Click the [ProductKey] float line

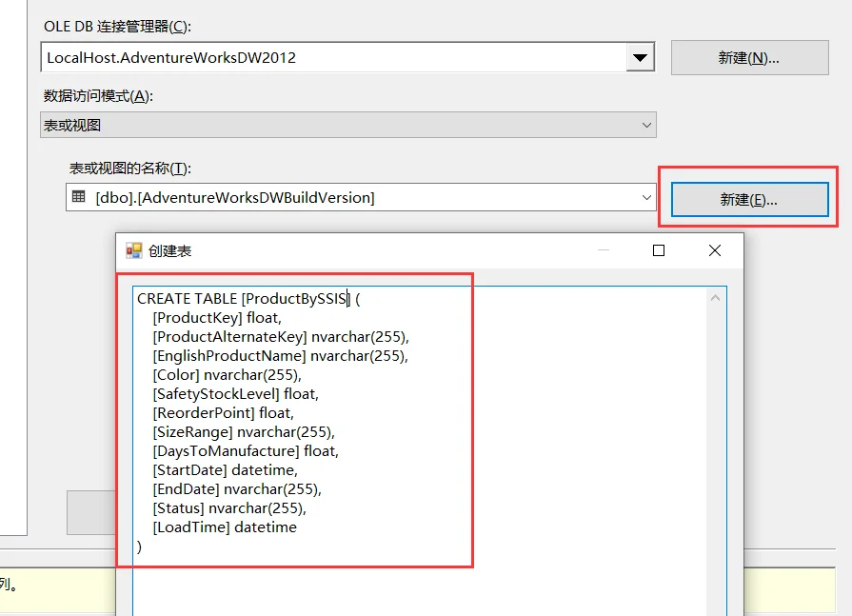(x=217, y=318)
